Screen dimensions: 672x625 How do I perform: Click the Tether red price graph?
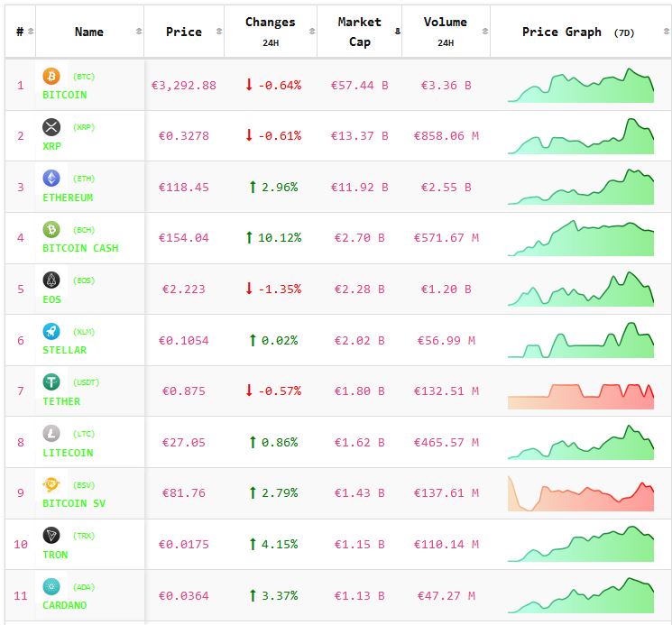[x=580, y=392]
